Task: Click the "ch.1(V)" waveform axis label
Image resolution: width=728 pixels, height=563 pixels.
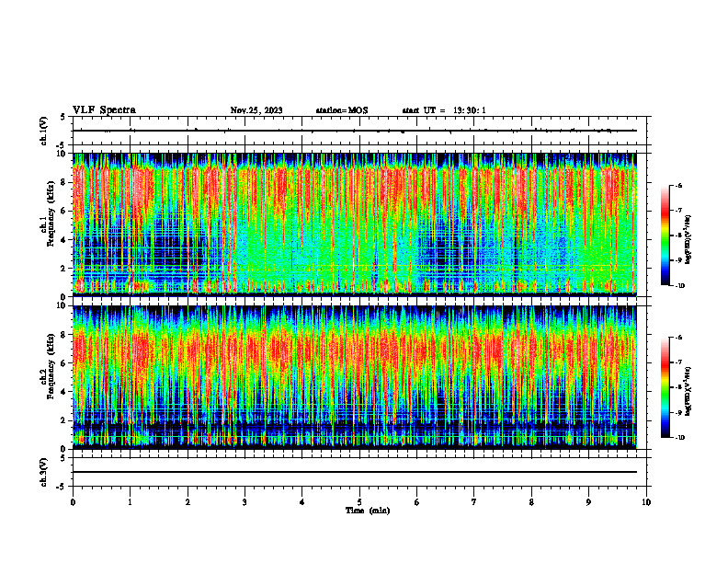Action: click(x=44, y=131)
